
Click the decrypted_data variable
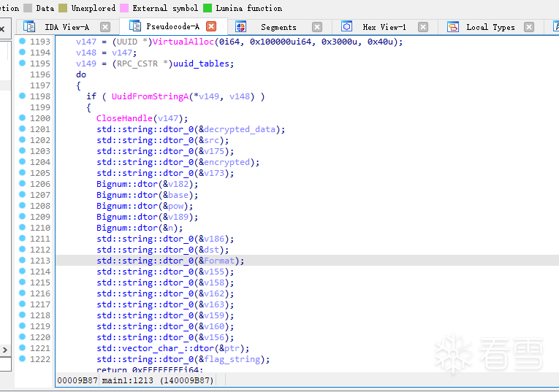pos(240,129)
